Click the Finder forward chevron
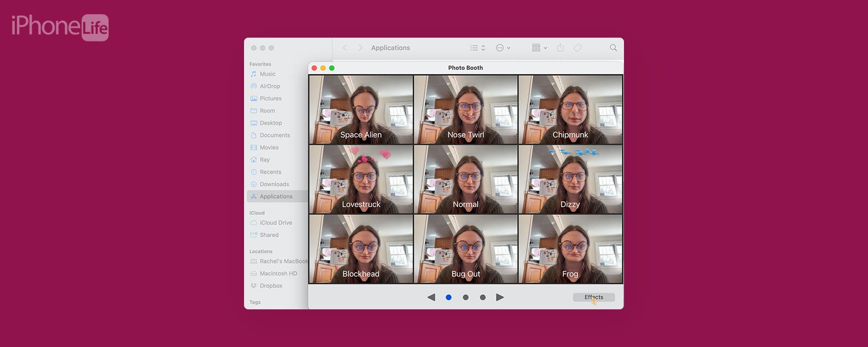868x347 pixels. pyautogui.click(x=360, y=48)
